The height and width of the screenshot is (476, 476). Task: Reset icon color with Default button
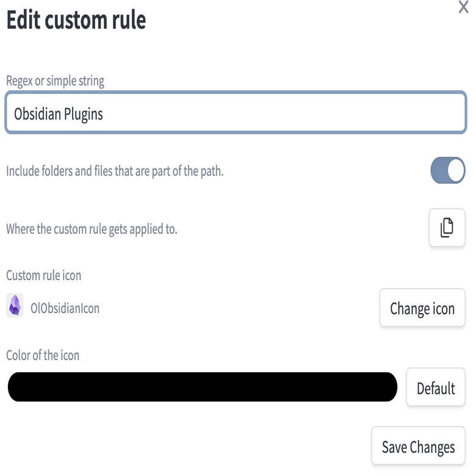436,388
